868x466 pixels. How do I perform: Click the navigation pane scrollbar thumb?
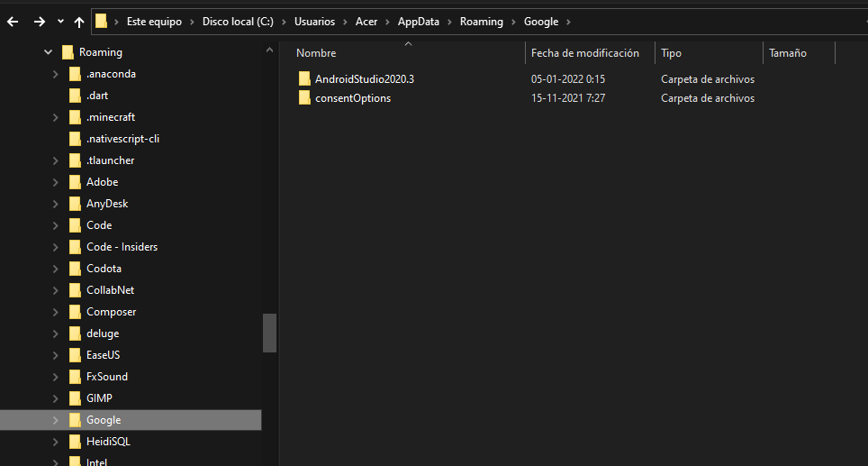pos(269,333)
